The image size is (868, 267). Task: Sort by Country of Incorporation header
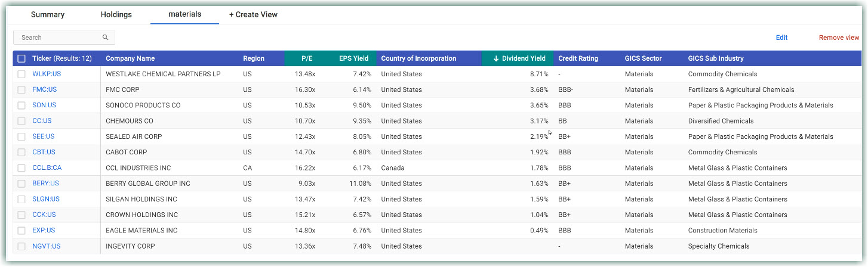(418, 58)
